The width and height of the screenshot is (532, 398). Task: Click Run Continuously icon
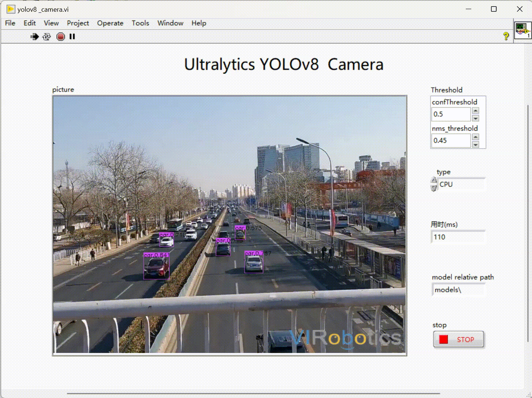point(46,37)
